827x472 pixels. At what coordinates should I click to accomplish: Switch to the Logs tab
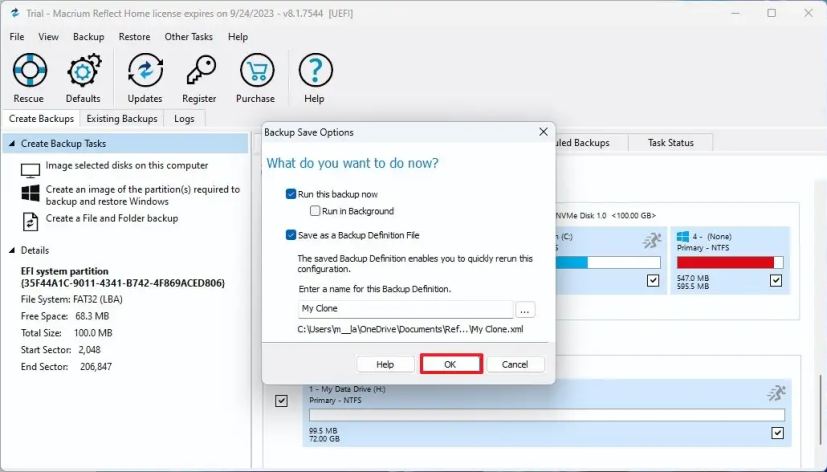click(x=184, y=119)
